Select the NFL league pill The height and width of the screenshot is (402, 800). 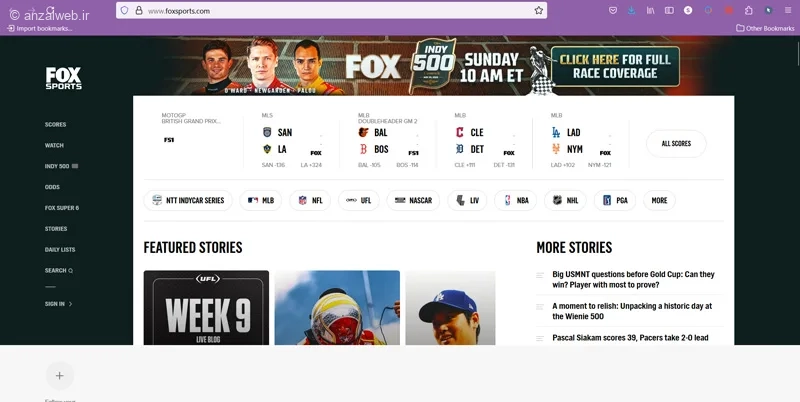[310, 200]
